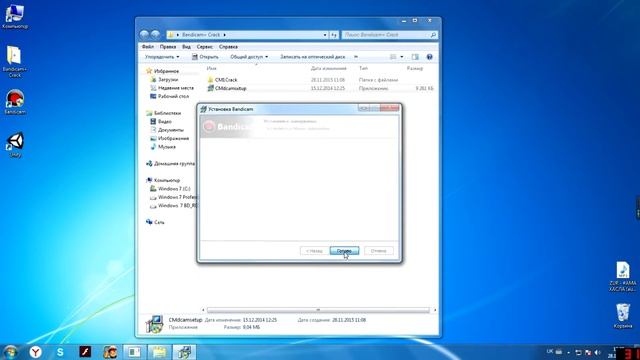640x360 pixels.
Task: Show more toolbar commands chevron
Action: point(356,57)
